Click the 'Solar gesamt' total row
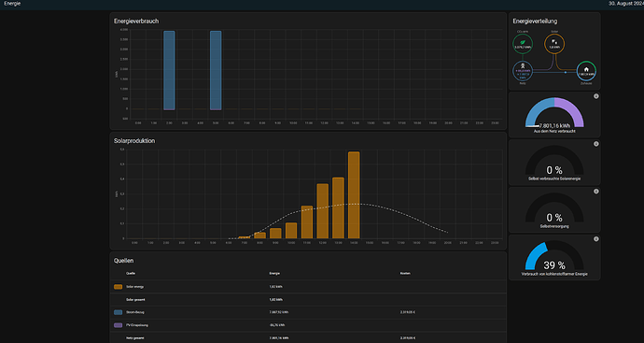Screen dimensions: 644x343 [x=308, y=299]
